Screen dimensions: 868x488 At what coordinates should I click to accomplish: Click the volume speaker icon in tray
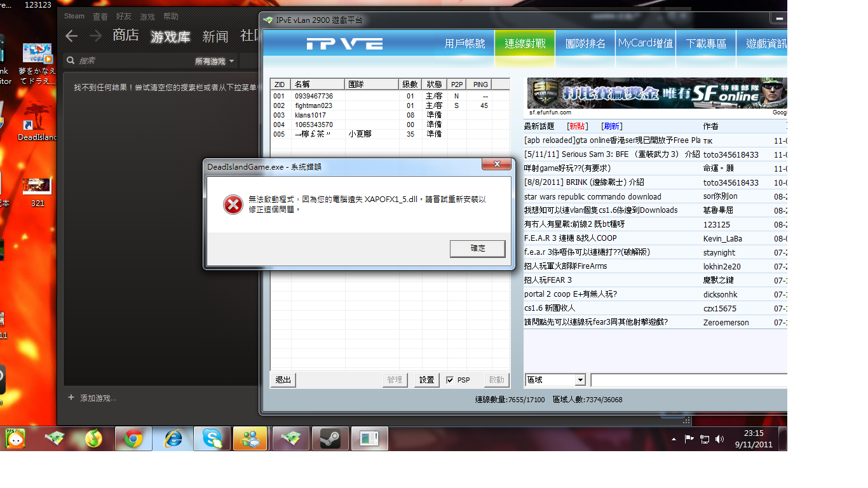pos(719,438)
